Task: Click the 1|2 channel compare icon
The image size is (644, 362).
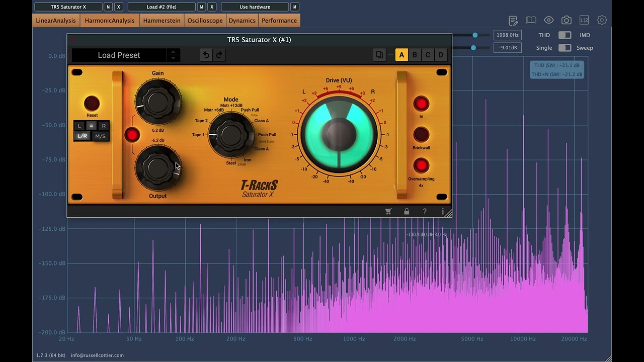Action: 584,21
